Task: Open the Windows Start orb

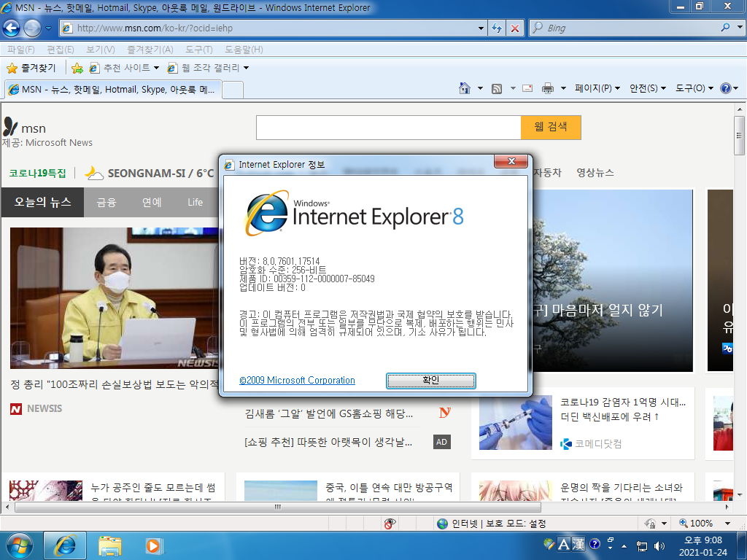Action: click(x=18, y=545)
